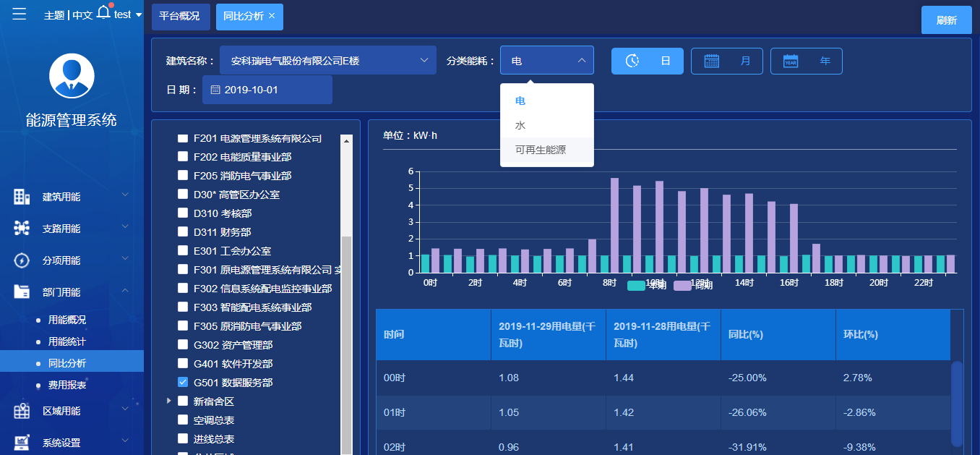This screenshot has height=455, width=980.
Task: Expand 区域用能 menu chevron
Action: [125, 409]
